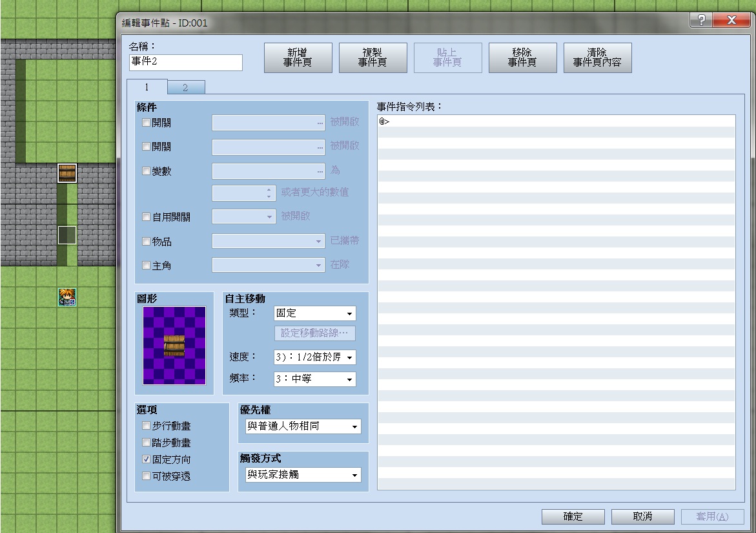Select event page tab 1
Image resolution: width=756 pixels, height=533 pixels.
click(x=147, y=87)
